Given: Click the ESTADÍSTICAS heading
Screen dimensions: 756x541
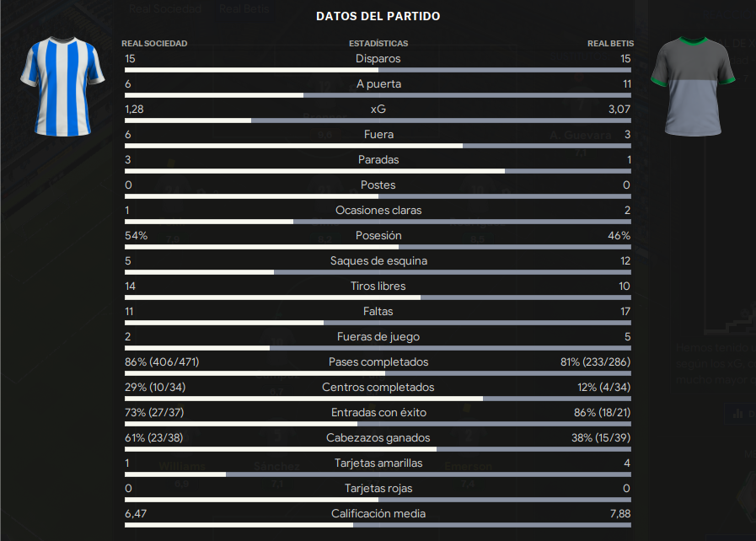Looking at the screenshot, I should point(378,43).
